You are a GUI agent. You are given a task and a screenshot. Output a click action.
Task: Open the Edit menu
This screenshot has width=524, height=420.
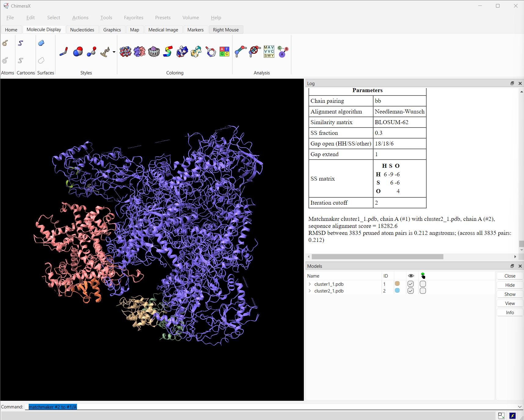click(x=31, y=17)
